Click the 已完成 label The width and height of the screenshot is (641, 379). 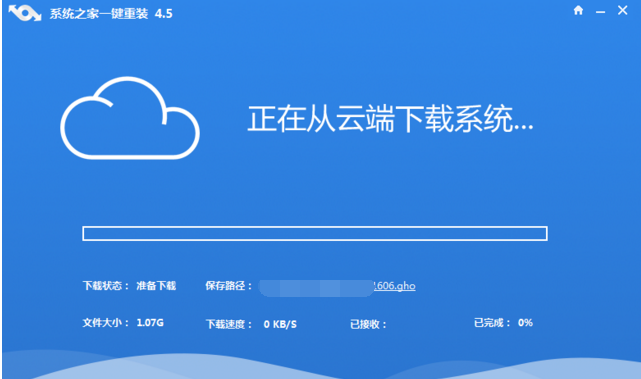(492, 323)
